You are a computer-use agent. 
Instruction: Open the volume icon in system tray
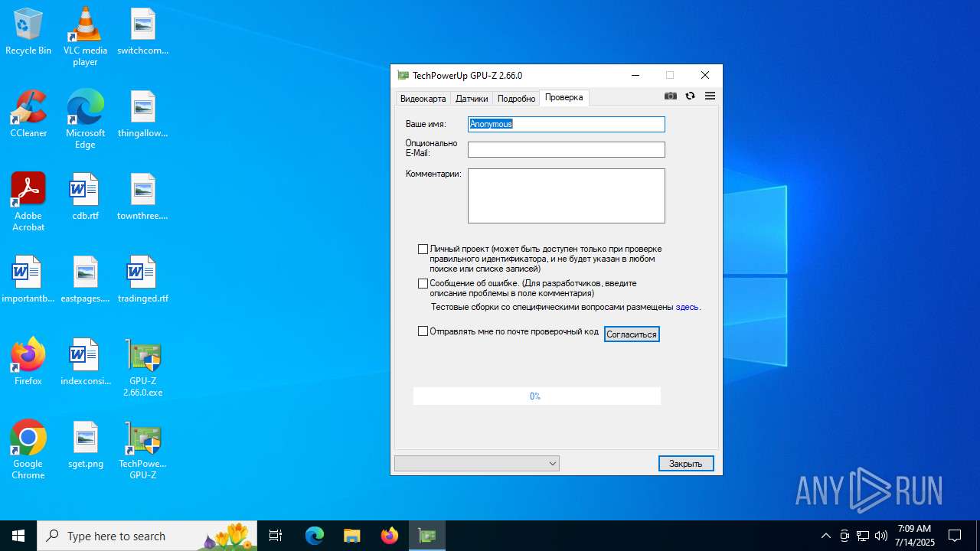[x=881, y=536]
